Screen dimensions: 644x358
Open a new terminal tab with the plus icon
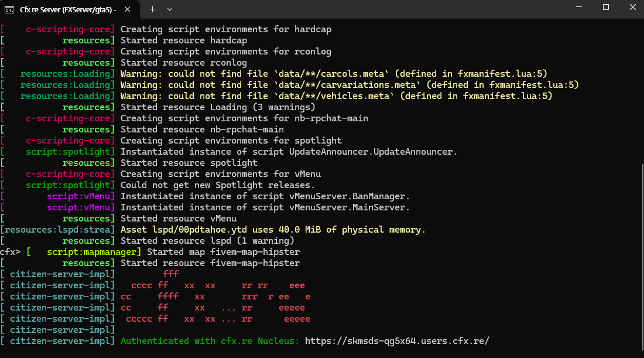(x=151, y=9)
